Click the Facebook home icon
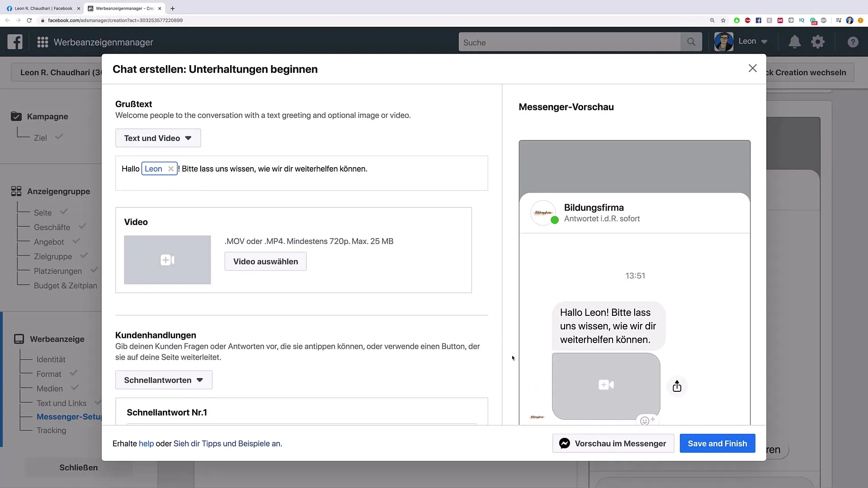This screenshot has height=488, width=868. coord(14,42)
